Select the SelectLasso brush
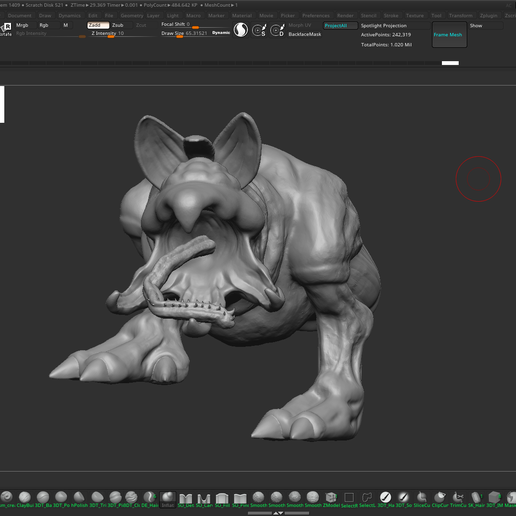The image size is (516, 516). (x=367, y=499)
